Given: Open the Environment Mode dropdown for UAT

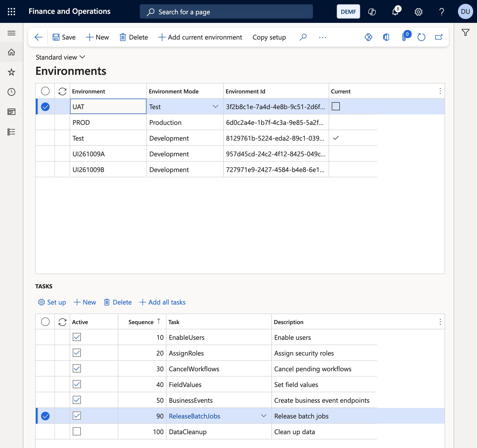Looking at the screenshot, I should [215, 106].
